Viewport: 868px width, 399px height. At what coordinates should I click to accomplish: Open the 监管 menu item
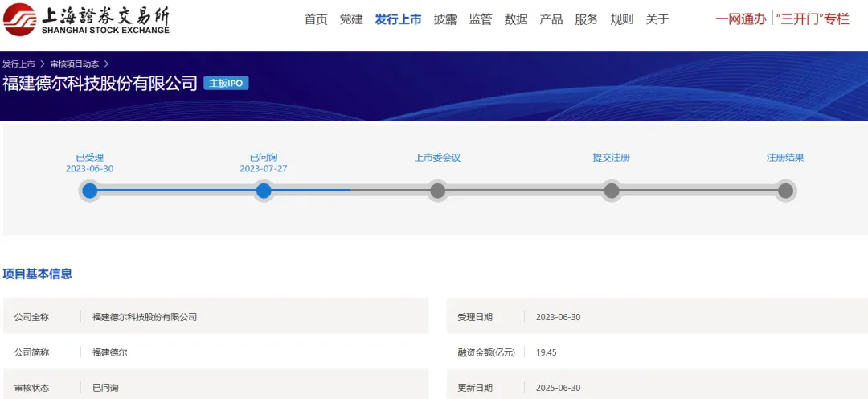pos(481,19)
